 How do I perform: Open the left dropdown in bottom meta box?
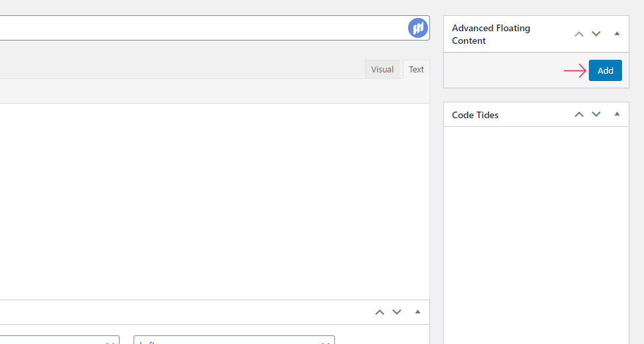point(60,340)
